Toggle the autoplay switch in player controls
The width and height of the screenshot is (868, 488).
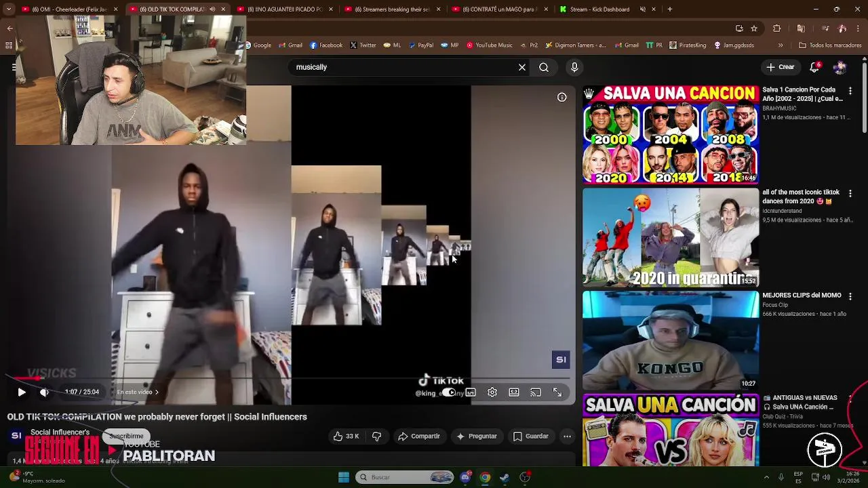point(449,392)
